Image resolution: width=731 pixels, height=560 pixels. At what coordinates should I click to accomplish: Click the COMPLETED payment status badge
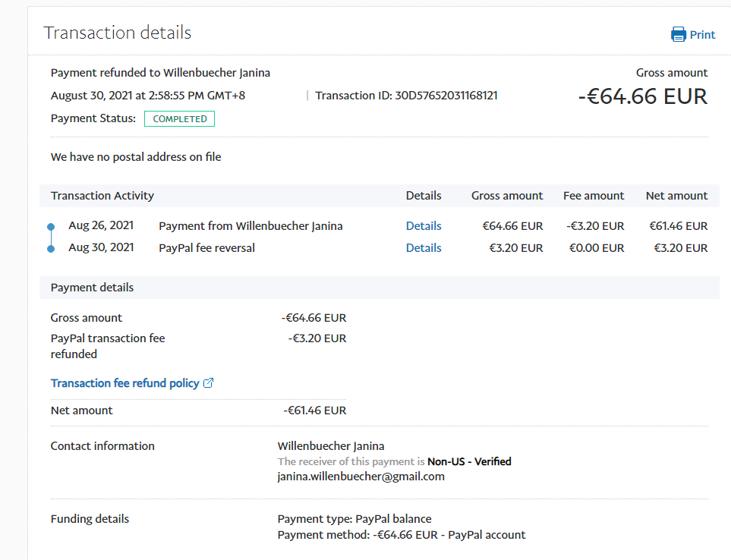pos(179,118)
